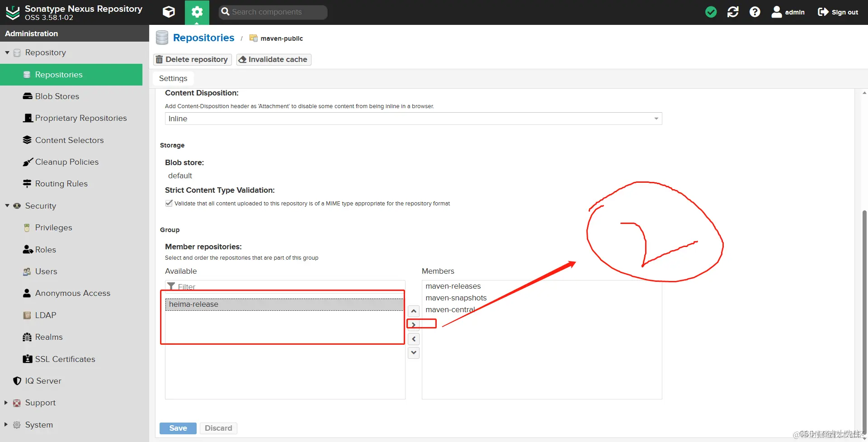Click the green system status checkmark icon

[711, 12]
